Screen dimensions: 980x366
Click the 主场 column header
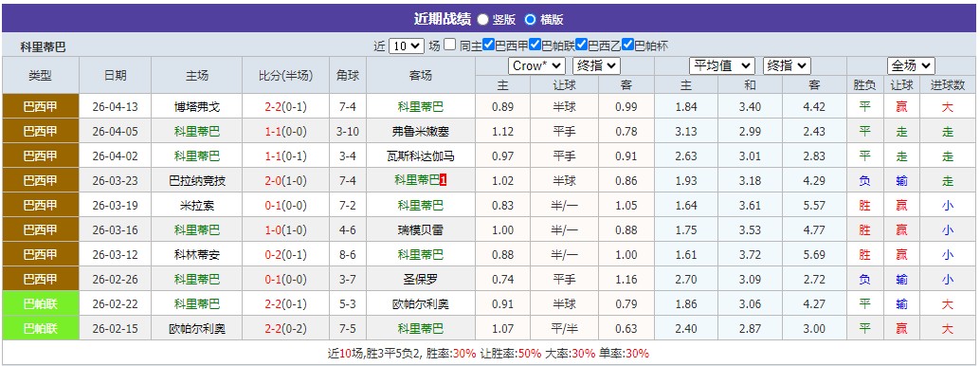(197, 75)
